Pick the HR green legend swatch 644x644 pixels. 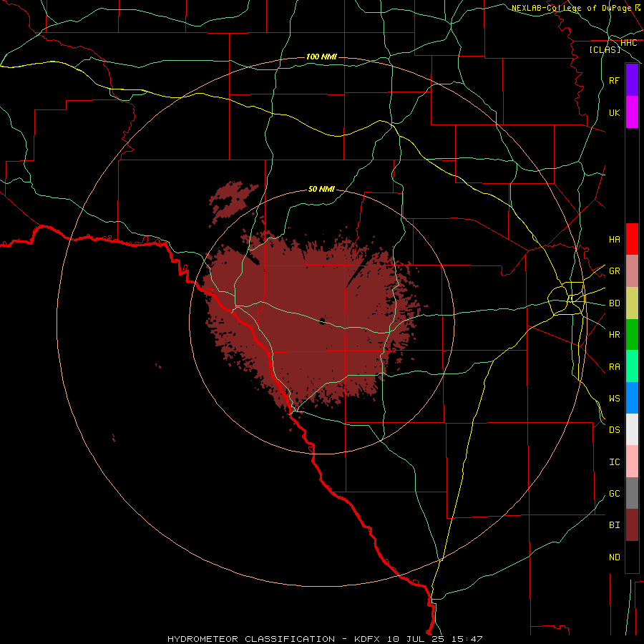(632, 335)
